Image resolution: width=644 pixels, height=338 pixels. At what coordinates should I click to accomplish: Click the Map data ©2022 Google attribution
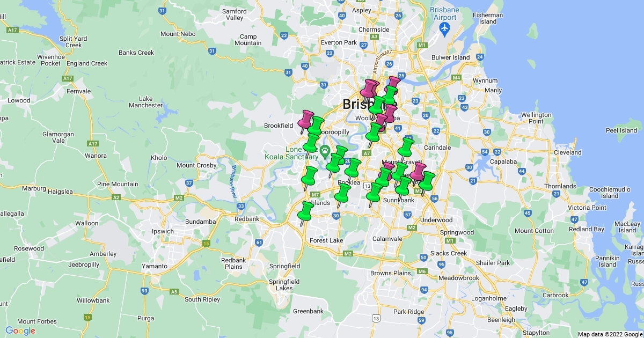click(x=610, y=334)
